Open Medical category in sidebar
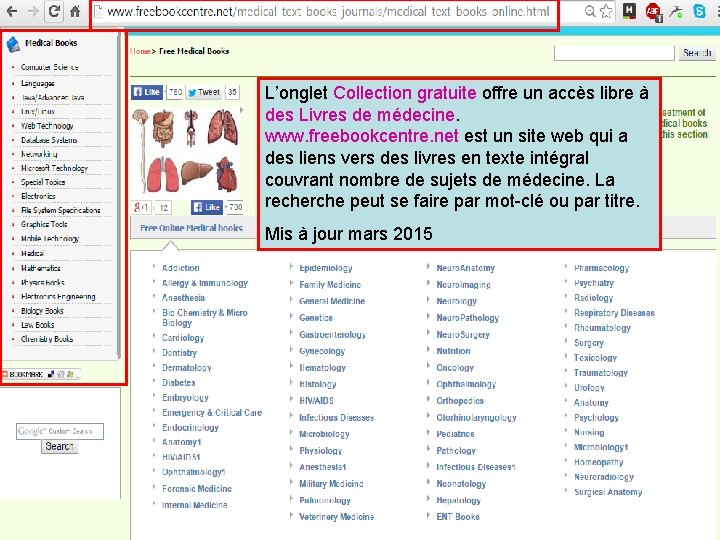The image size is (720, 540). coord(32,253)
